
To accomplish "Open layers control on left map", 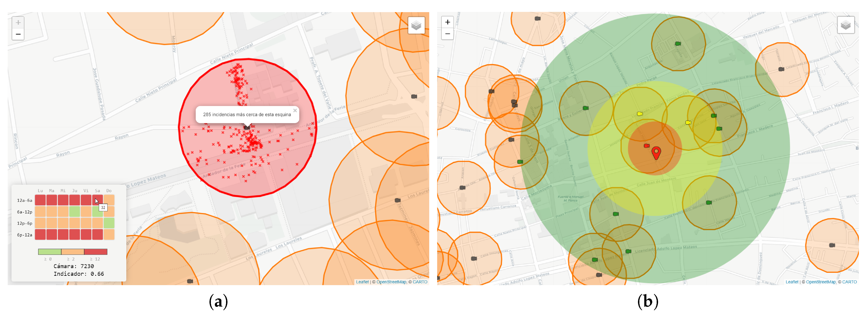I will [416, 26].
